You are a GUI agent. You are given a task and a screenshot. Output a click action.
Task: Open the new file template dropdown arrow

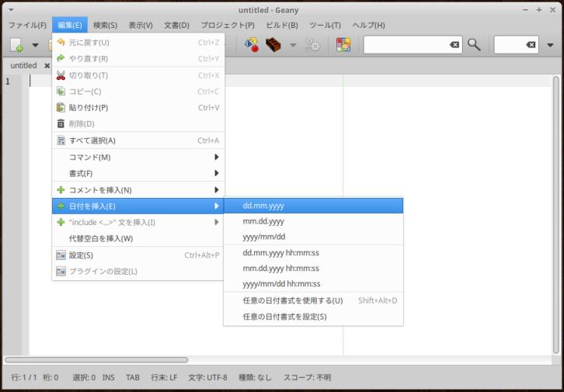35,45
